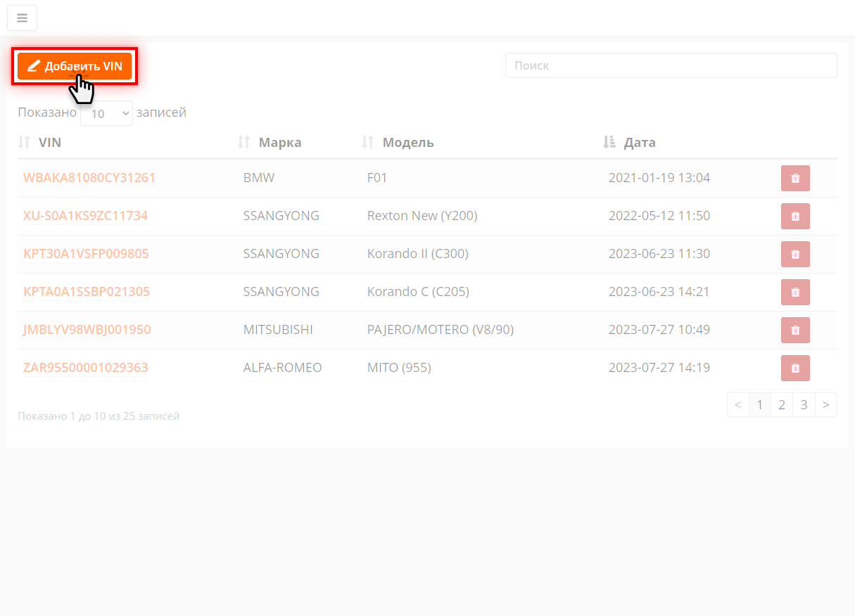Go to page 2 of results
This screenshot has height=616, width=855.
(x=781, y=405)
